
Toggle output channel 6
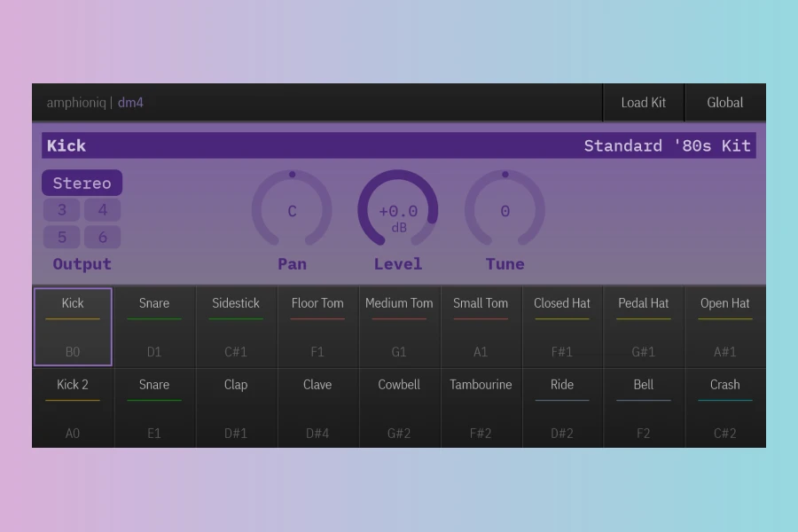point(102,237)
